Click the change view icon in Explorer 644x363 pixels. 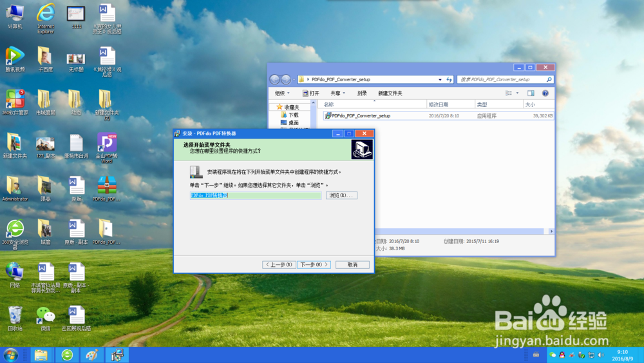click(x=509, y=93)
